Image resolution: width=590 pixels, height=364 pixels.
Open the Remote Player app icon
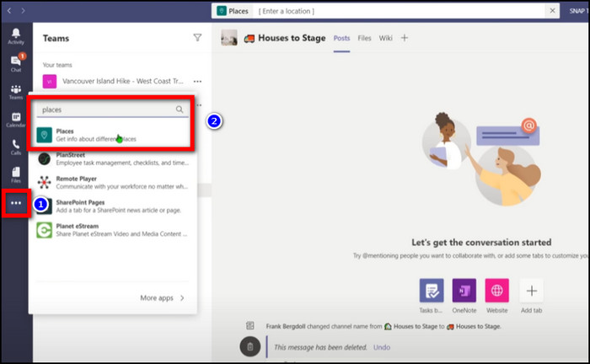click(x=44, y=182)
